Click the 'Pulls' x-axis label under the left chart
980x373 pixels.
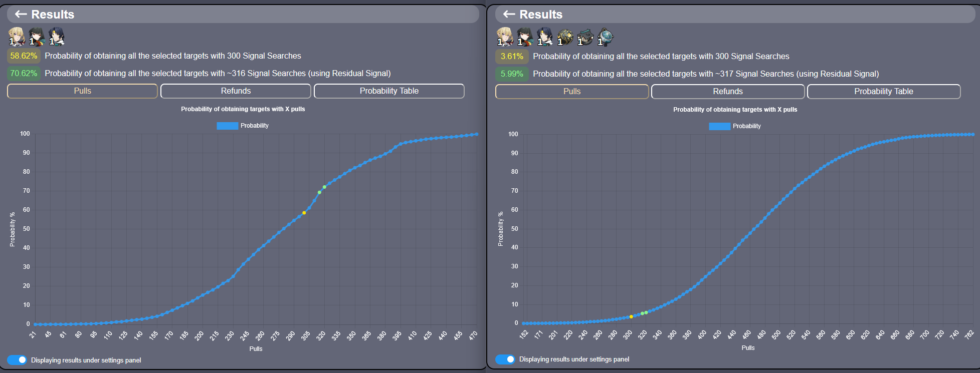coord(256,349)
